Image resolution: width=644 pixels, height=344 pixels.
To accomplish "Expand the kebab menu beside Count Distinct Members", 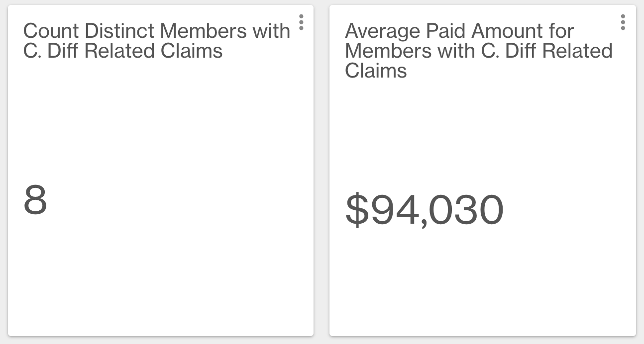I will coord(301,22).
